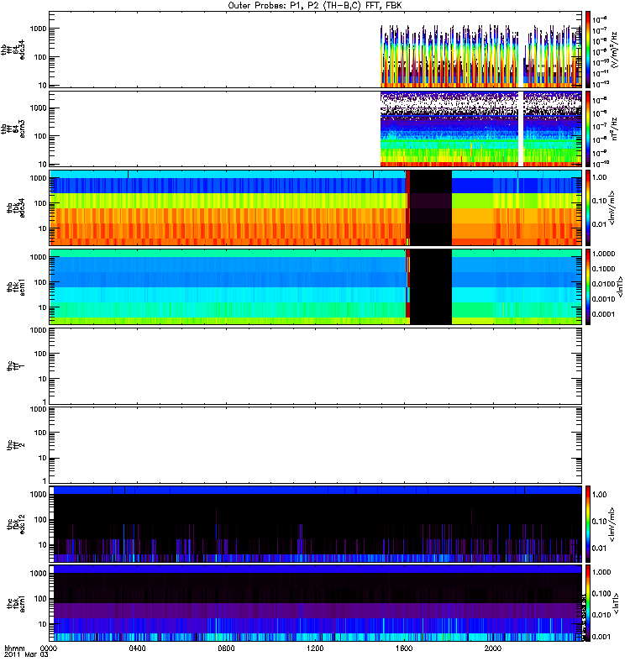Click the 1 y-tick of thc fff 2 panel
This screenshot has height=672, width=630.
(45, 480)
